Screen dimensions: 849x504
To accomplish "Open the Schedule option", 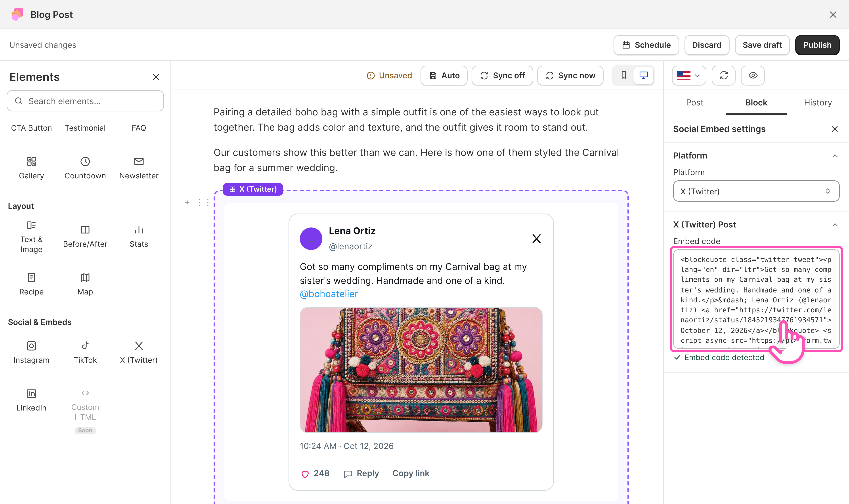I will [x=646, y=45].
